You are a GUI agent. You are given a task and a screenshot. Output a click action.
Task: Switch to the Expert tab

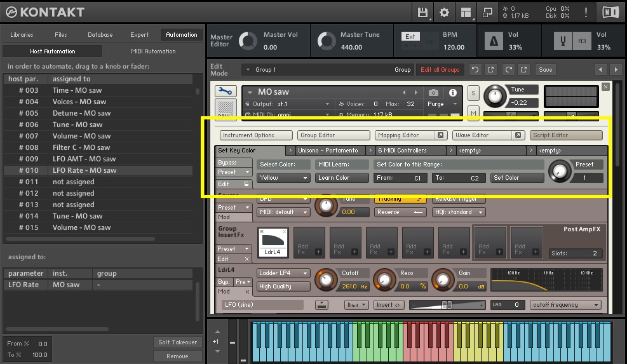pyautogui.click(x=139, y=35)
